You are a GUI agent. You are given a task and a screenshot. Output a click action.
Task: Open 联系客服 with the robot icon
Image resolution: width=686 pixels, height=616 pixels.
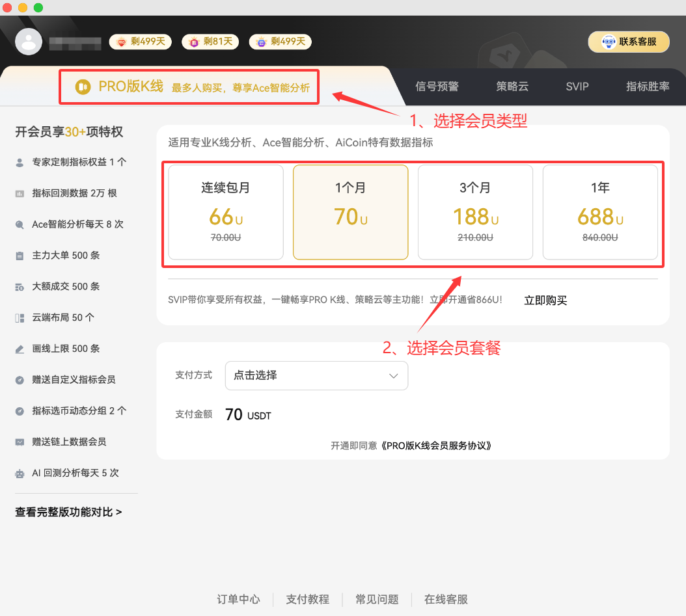[x=628, y=41]
